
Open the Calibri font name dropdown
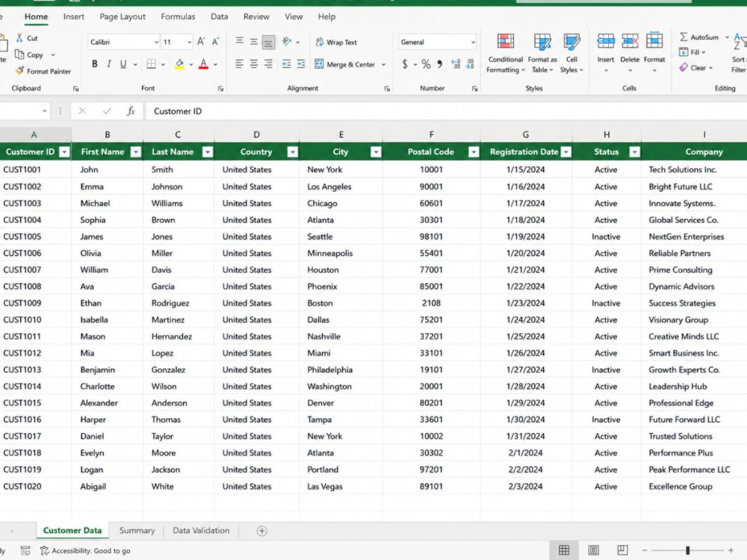point(156,42)
